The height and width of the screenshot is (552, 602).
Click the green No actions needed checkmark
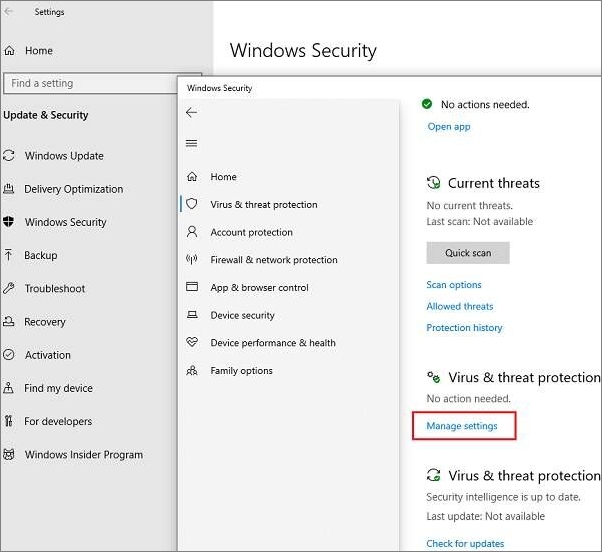coord(427,104)
